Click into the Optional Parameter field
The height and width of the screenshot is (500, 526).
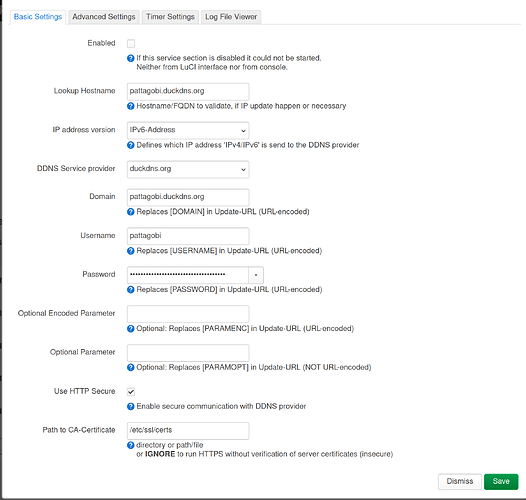coord(188,353)
